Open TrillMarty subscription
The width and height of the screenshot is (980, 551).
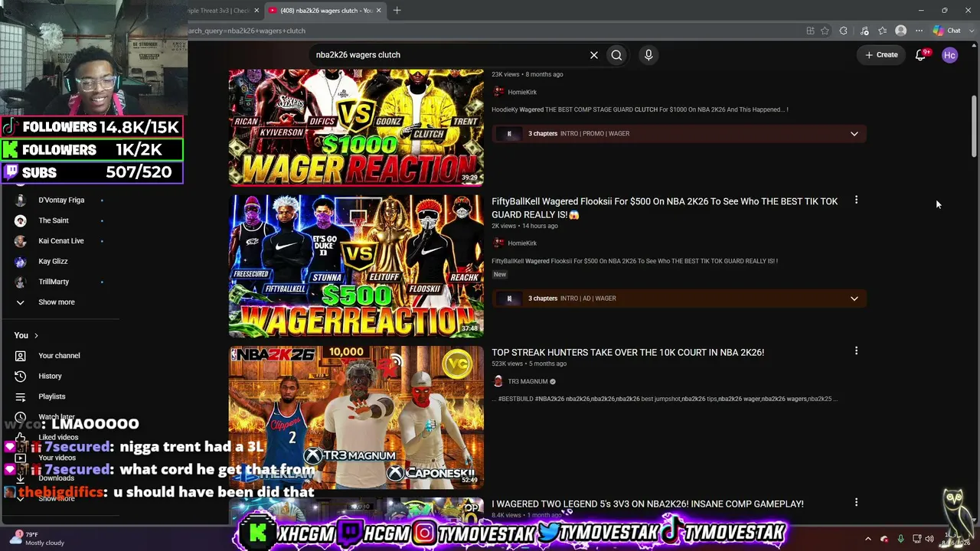[x=54, y=282]
